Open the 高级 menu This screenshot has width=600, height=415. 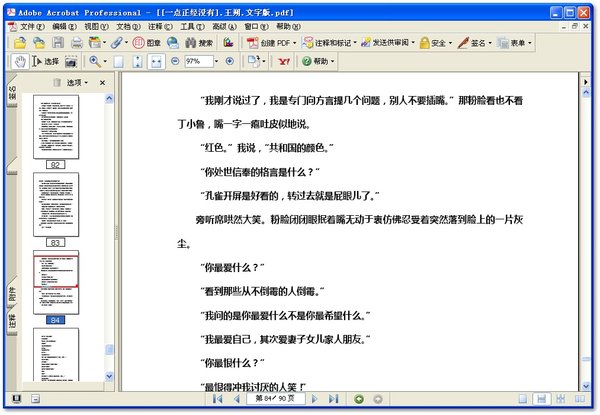click(225, 26)
